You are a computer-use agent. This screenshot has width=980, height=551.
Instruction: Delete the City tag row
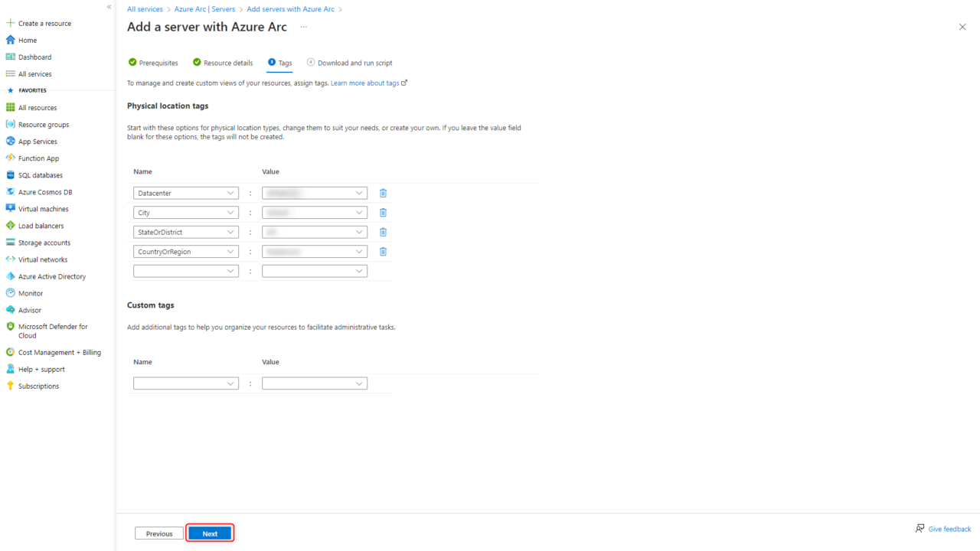(383, 212)
